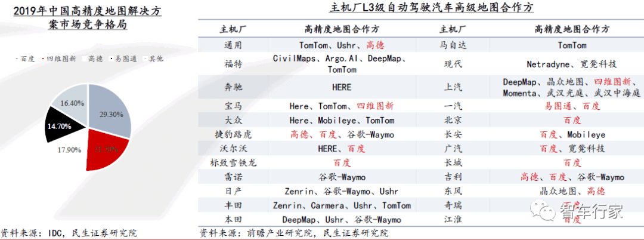The height and width of the screenshot is (240, 644).
Task: Click the 29.30% pie chart slice
Action: (x=110, y=112)
